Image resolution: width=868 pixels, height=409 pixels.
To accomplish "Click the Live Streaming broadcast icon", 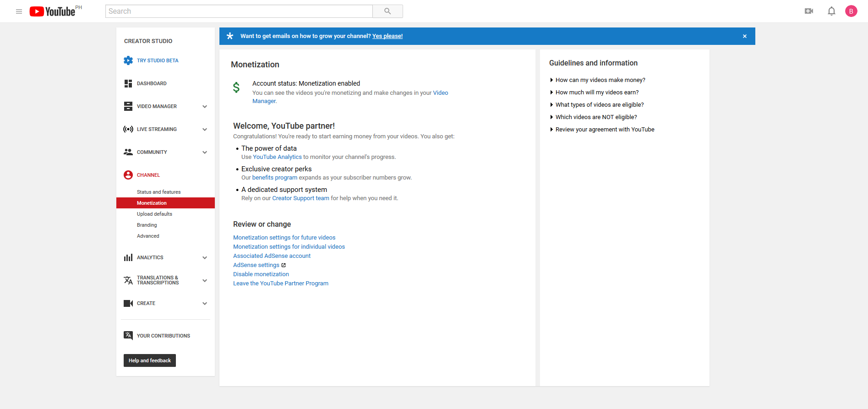I will click(128, 129).
